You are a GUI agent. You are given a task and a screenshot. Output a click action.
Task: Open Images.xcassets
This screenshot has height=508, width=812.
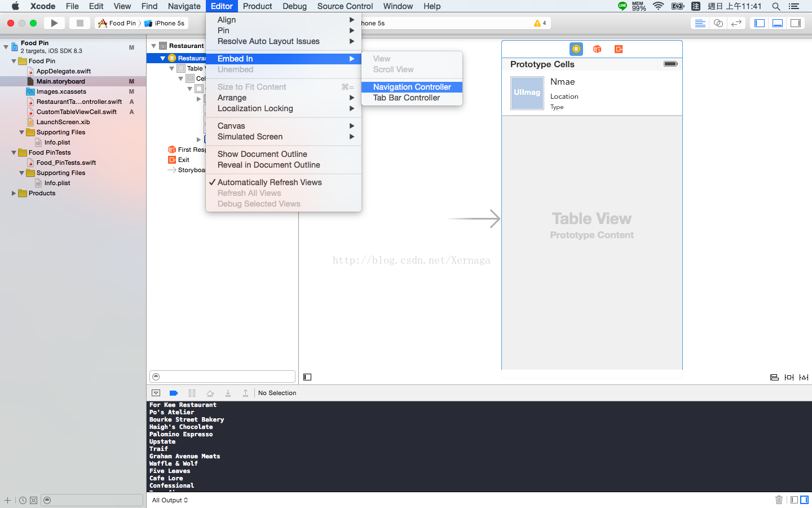click(61, 91)
